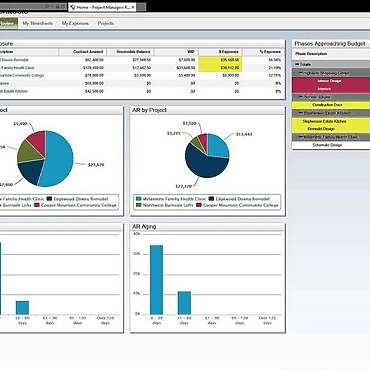
Task: Click the highlighted exposure cell for Downs Remodel
Action: 220,60
